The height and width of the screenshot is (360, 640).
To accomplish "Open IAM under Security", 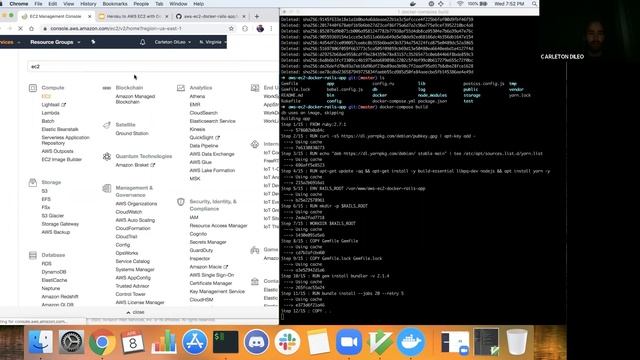I will pyautogui.click(x=194, y=218).
